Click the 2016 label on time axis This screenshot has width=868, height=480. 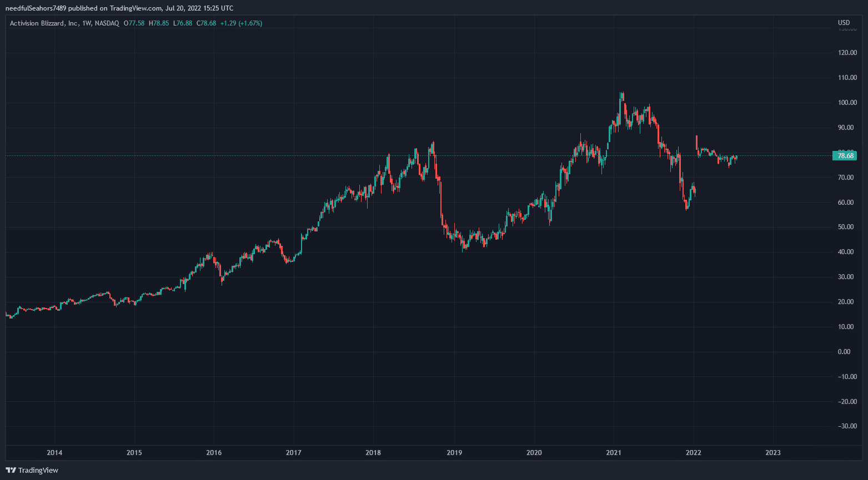click(214, 452)
